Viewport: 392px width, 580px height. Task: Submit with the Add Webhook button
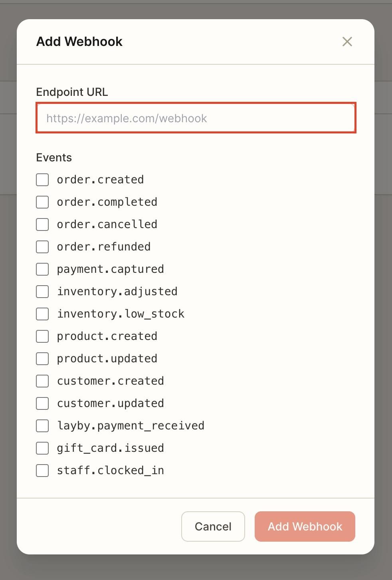coord(305,526)
